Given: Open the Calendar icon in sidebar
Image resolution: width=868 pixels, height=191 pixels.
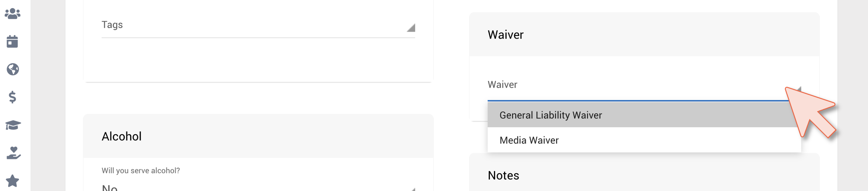Looking at the screenshot, I should coord(12,42).
